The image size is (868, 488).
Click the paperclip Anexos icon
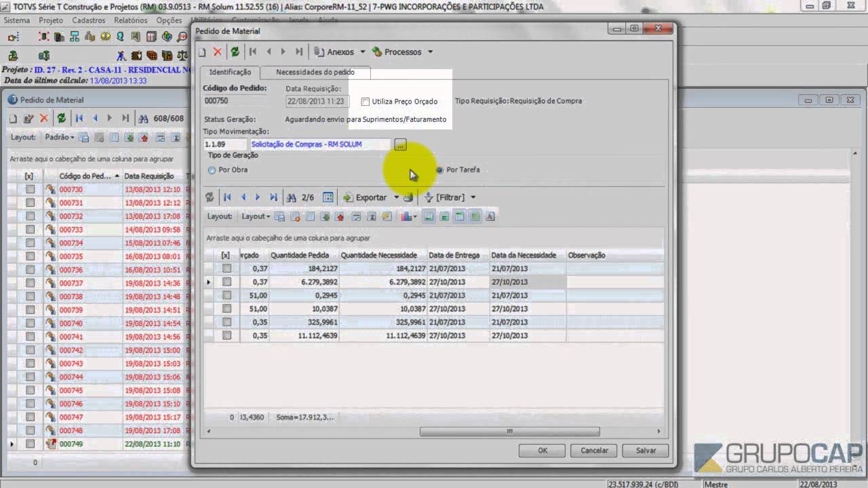pos(319,52)
